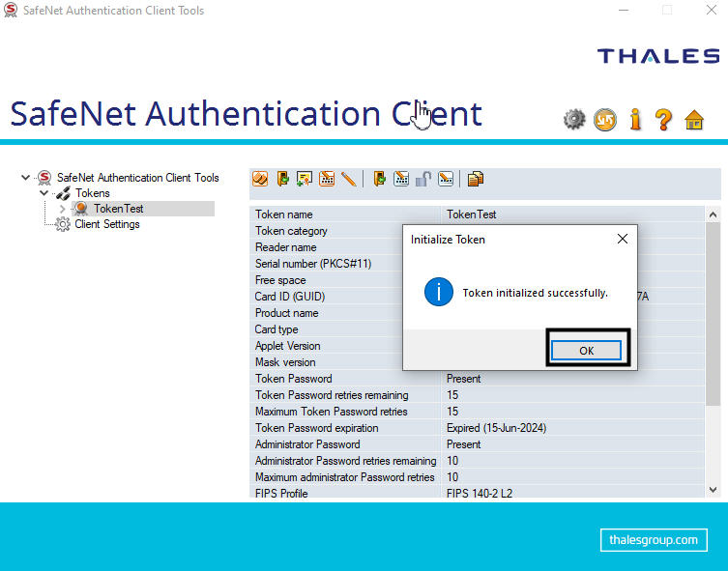The height and width of the screenshot is (571, 728).
Task: Go to Home with the house icon
Action: coord(694,120)
